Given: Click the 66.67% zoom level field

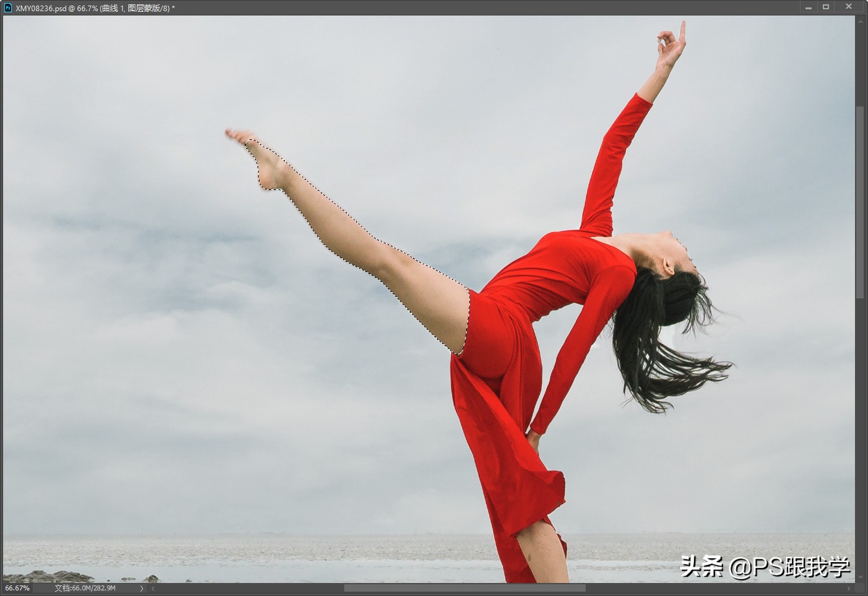Looking at the screenshot, I should coord(17,588).
